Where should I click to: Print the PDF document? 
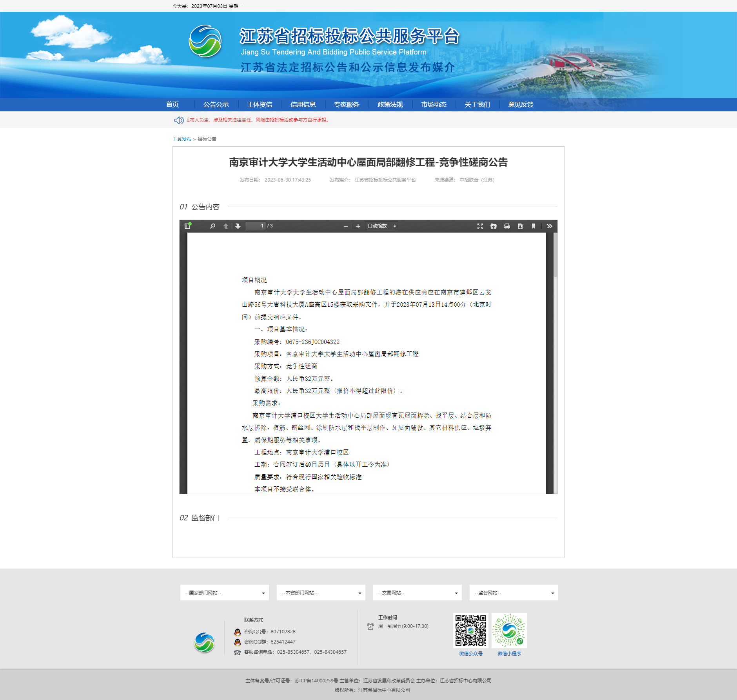[x=507, y=226]
